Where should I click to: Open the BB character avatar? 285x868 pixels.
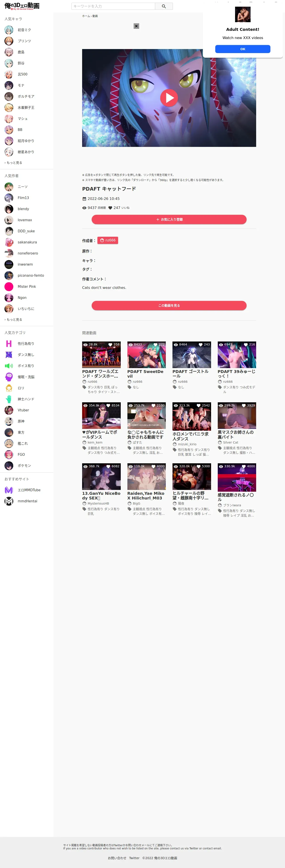tap(9, 130)
